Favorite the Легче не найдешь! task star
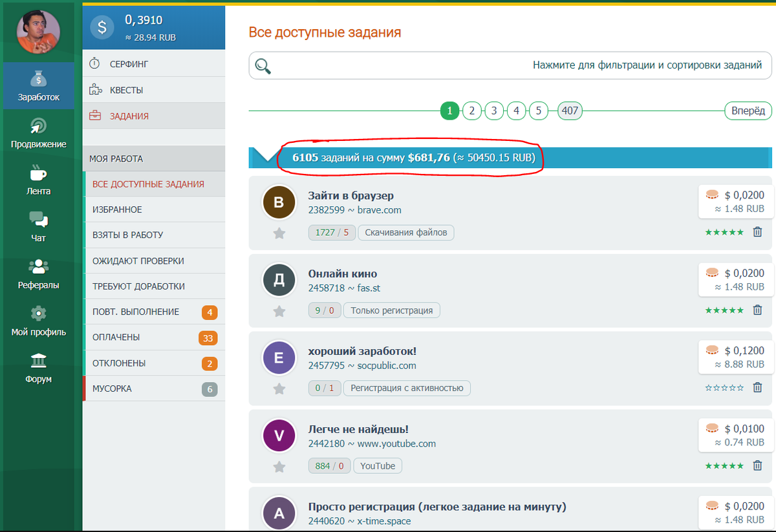Image resolution: width=776 pixels, height=532 pixels. click(x=279, y=467)
